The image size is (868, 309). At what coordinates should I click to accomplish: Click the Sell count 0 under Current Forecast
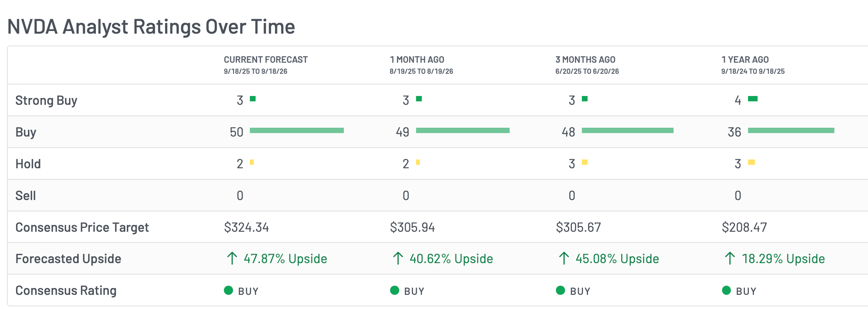click(x=240, y=195)
